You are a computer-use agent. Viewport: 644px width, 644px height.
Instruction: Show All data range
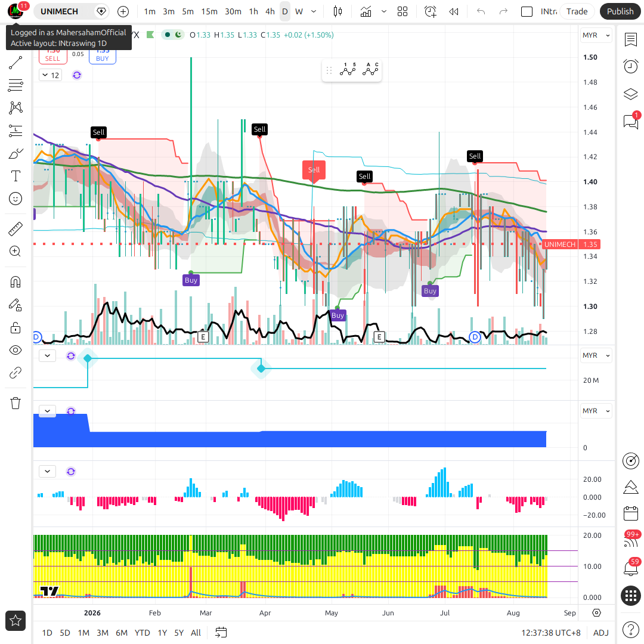(196, 633)
